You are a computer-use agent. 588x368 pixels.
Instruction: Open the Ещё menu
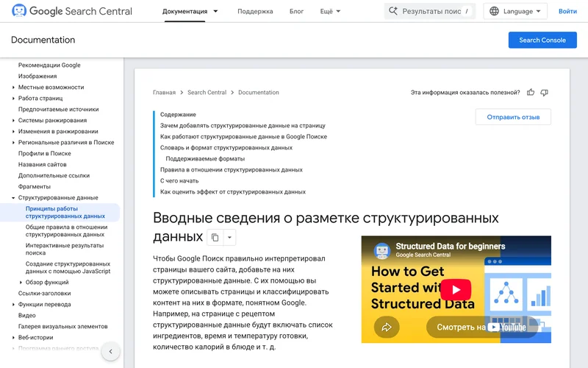click(x=330, y=11)
